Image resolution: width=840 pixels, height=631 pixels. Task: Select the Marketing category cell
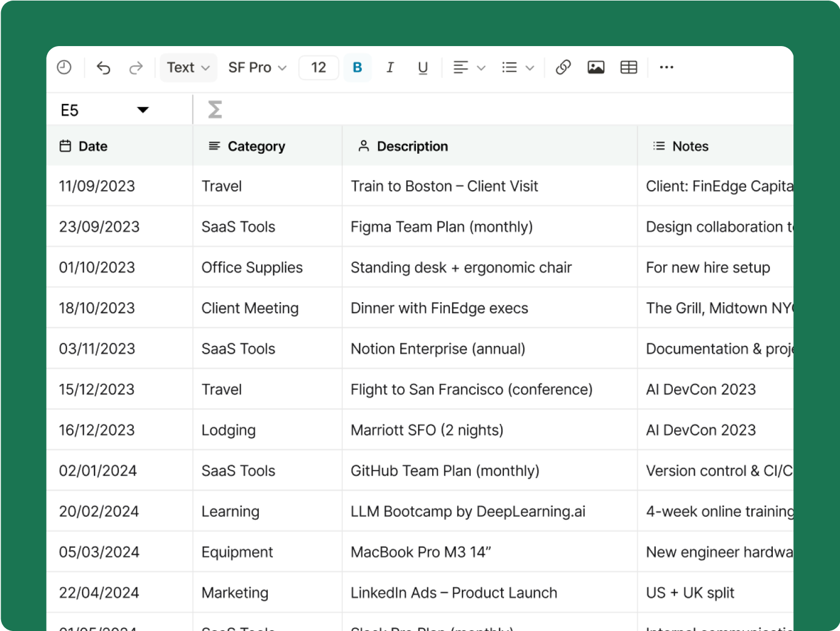coord(267,593)
